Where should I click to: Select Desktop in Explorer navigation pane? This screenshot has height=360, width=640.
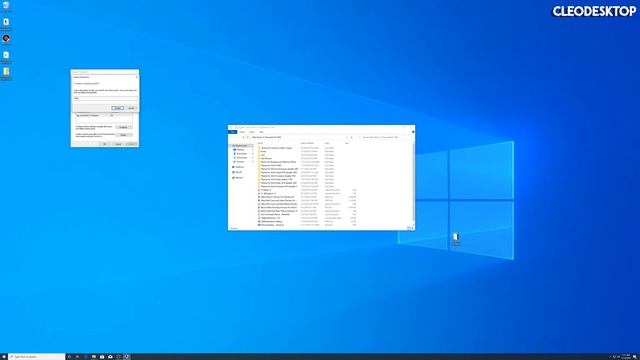pos(241,150)
